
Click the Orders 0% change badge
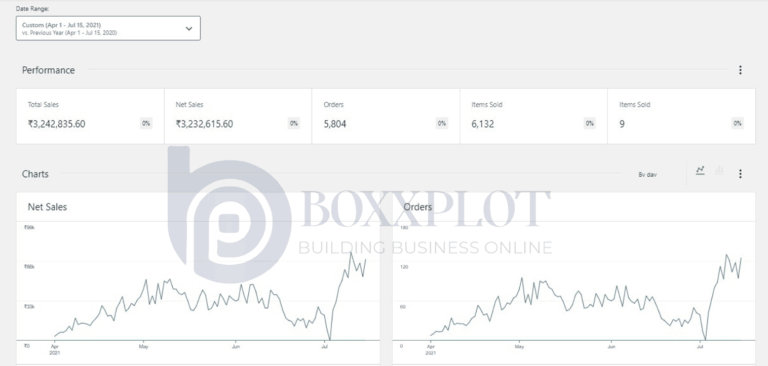click(x=442, y=123)
